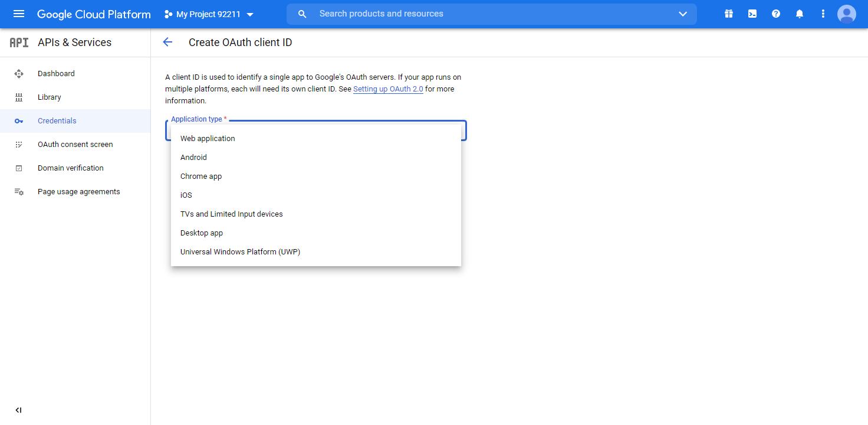Open OAuth consent screen page

[x=75, y=145]
